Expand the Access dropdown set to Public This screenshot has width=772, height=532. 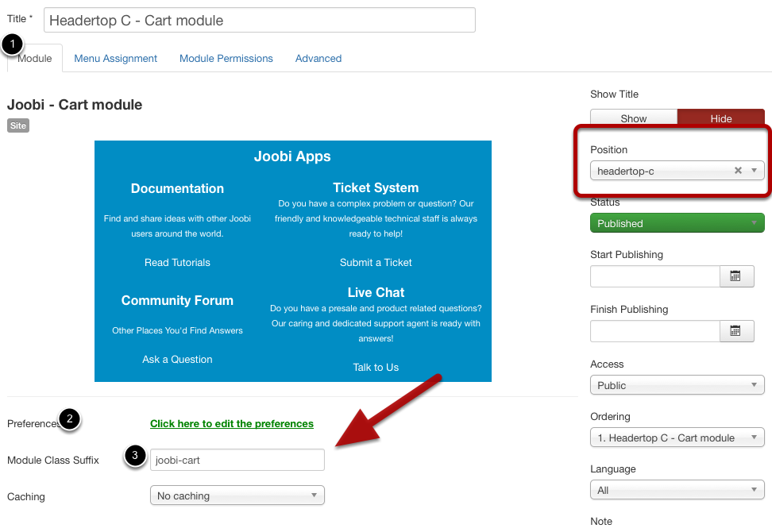coord(677,385)
